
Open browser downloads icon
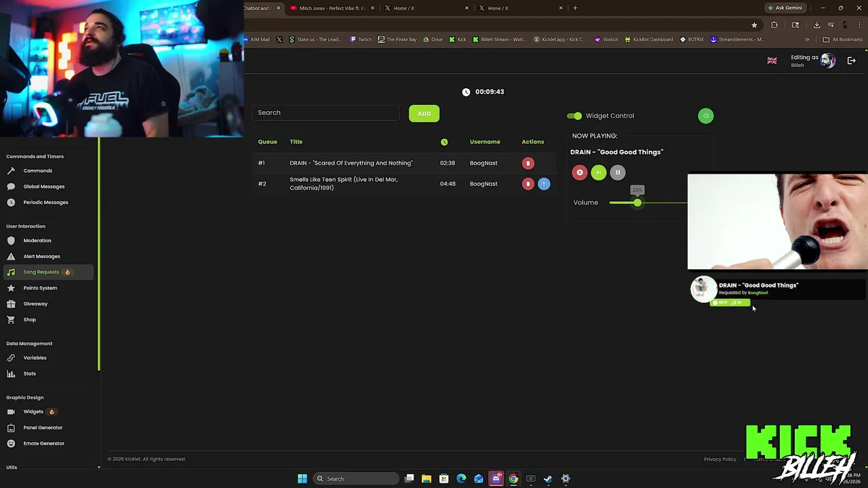click(816, 25)
